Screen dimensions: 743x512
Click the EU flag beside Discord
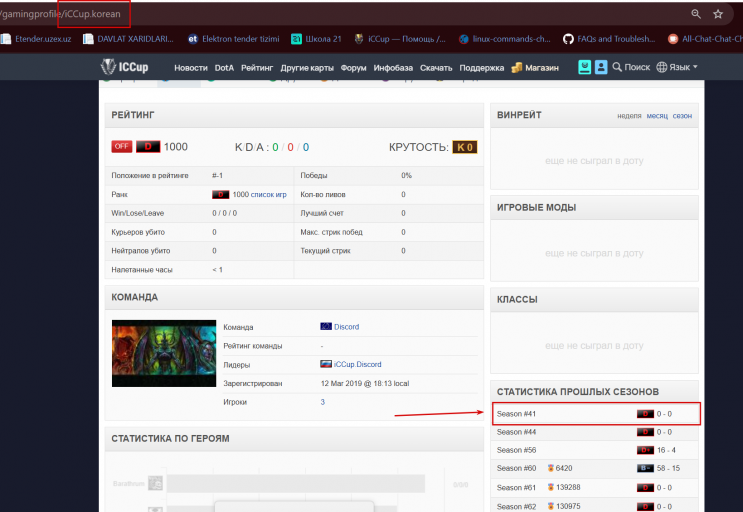326,326
